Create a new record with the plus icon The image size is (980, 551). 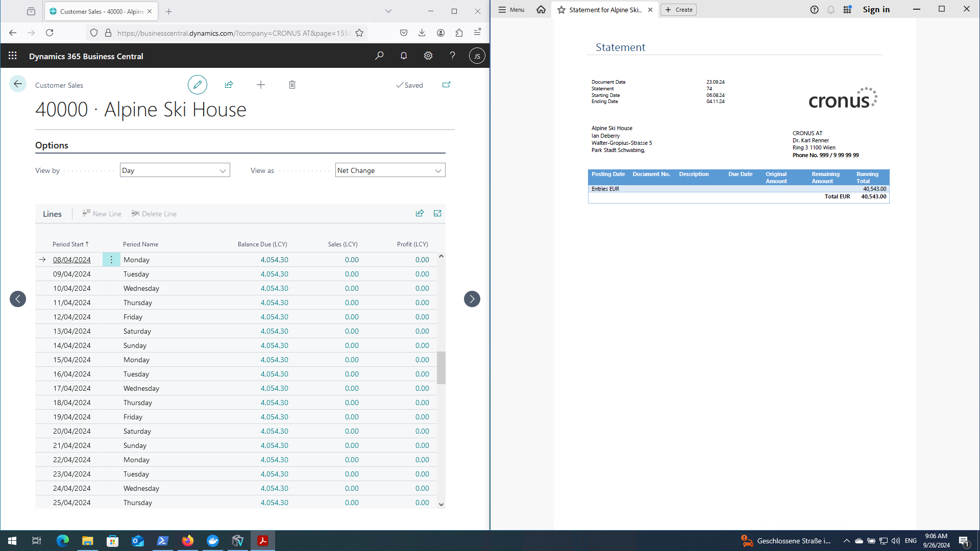click(261, 85)
